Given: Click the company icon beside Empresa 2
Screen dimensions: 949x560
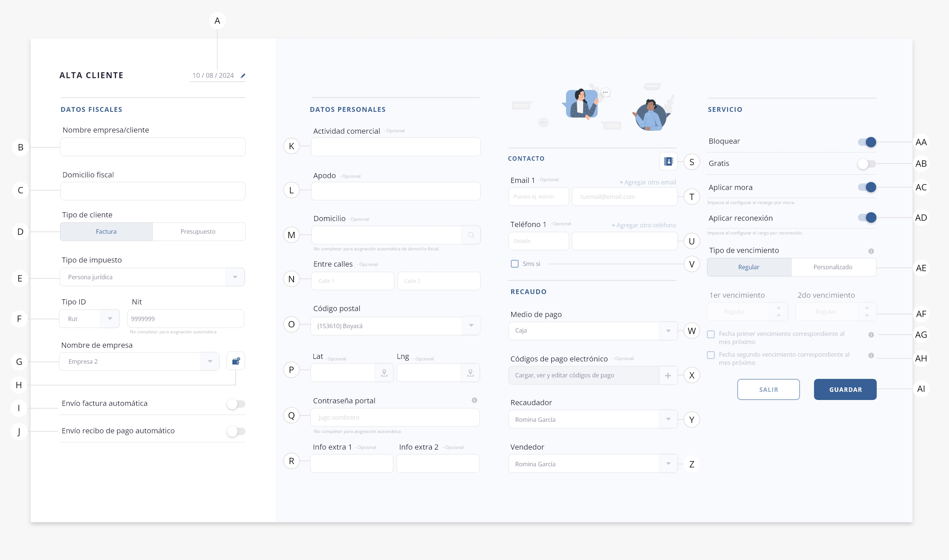Looking at the screenshot, I should click(236, 361).
